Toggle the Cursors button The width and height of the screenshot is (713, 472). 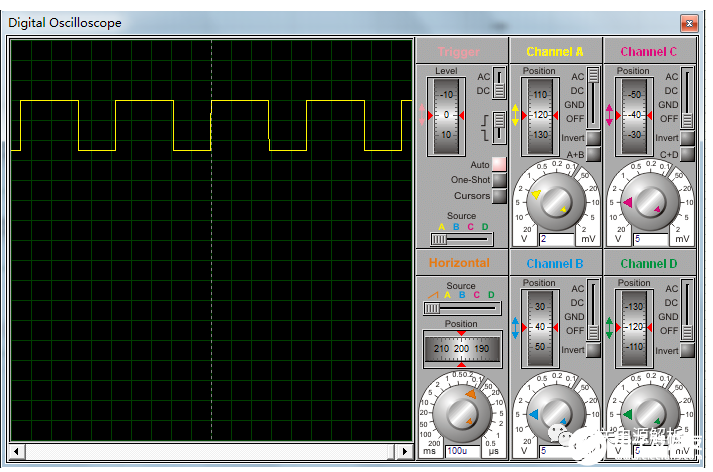[499, 196]
